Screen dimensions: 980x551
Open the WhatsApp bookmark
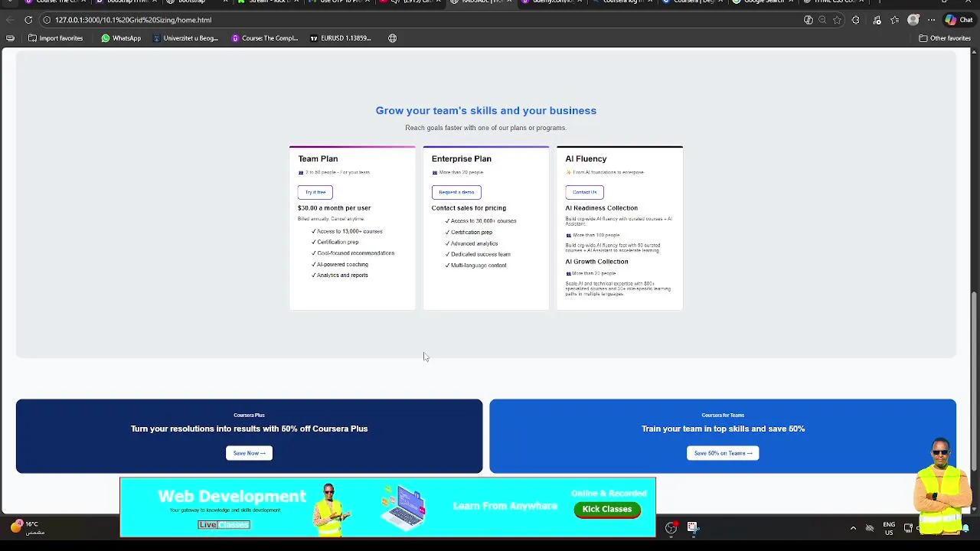click(121, 38)
